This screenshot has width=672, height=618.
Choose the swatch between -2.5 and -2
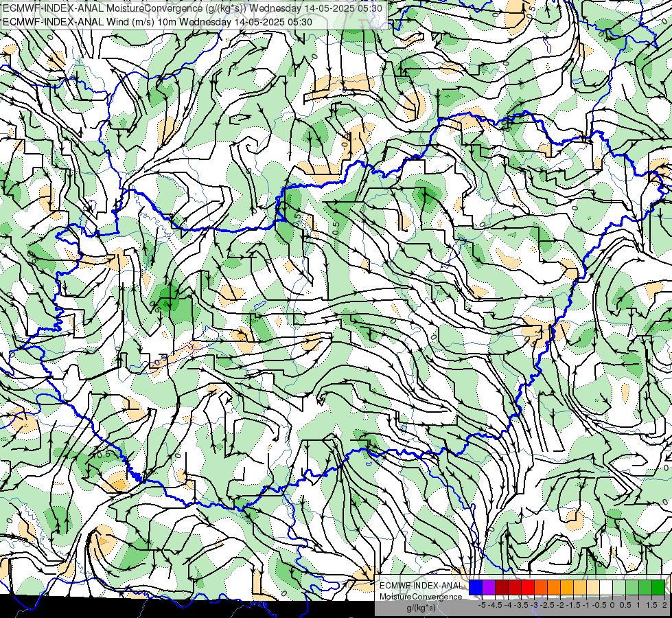coord(554,587)
